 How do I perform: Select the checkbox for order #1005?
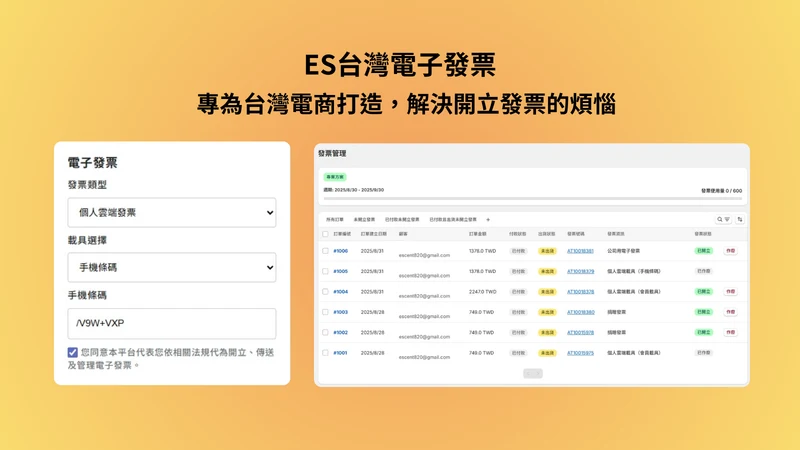[x=325, y=271]
